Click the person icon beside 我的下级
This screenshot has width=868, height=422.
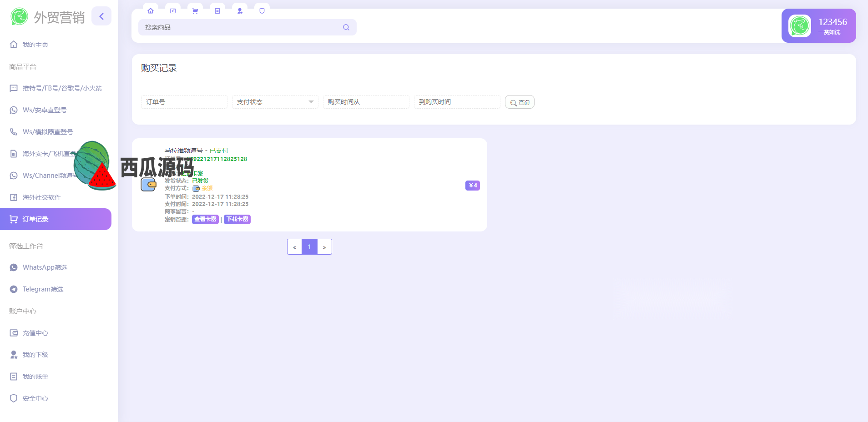(x=14, y=355)
